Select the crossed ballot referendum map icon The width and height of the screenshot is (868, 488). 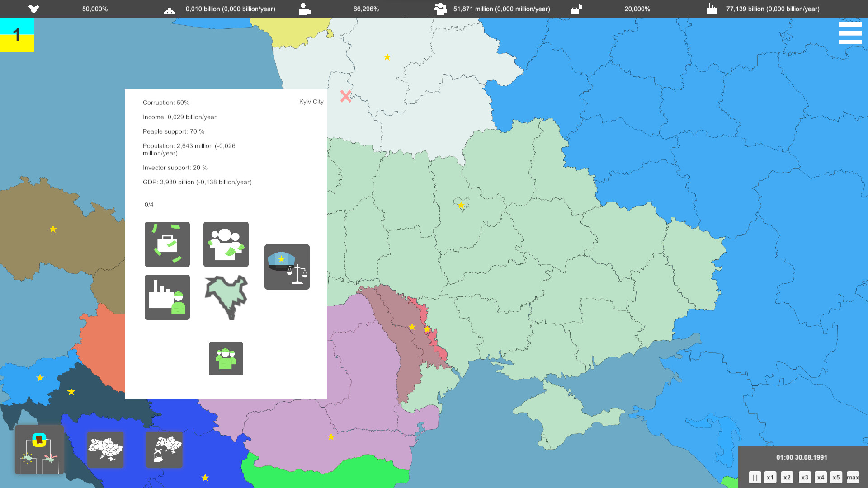click(x=164, y=450)
